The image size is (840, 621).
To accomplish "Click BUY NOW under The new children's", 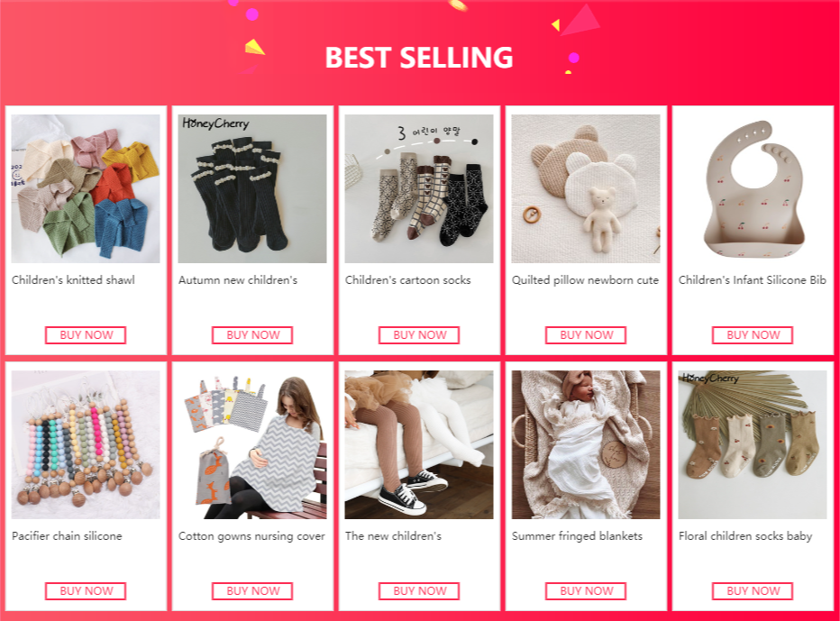I will [419, 591].
